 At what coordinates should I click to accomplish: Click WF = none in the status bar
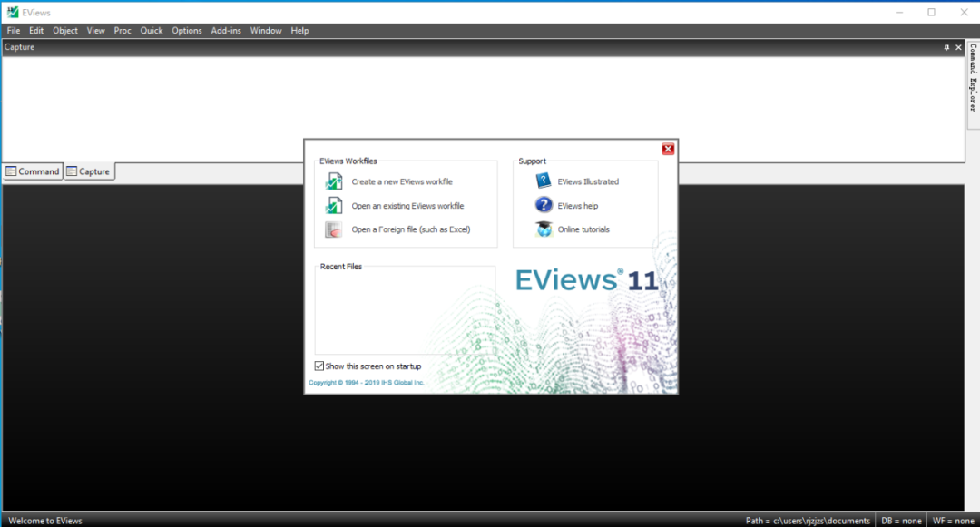point(953,520)
